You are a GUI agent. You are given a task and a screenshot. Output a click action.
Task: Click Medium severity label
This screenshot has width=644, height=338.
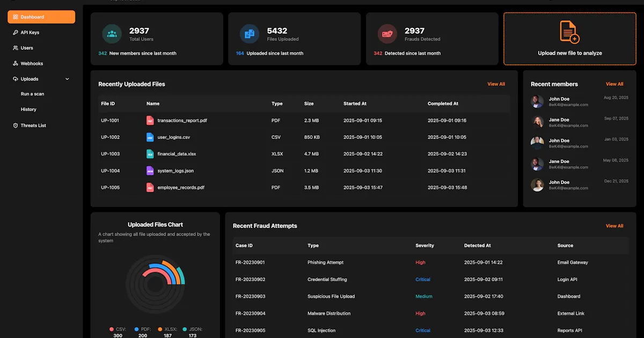(424, 296)
